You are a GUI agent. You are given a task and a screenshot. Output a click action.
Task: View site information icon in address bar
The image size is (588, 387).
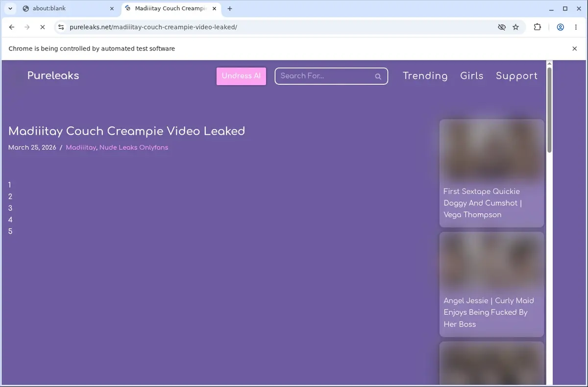(x=61, y=27)
